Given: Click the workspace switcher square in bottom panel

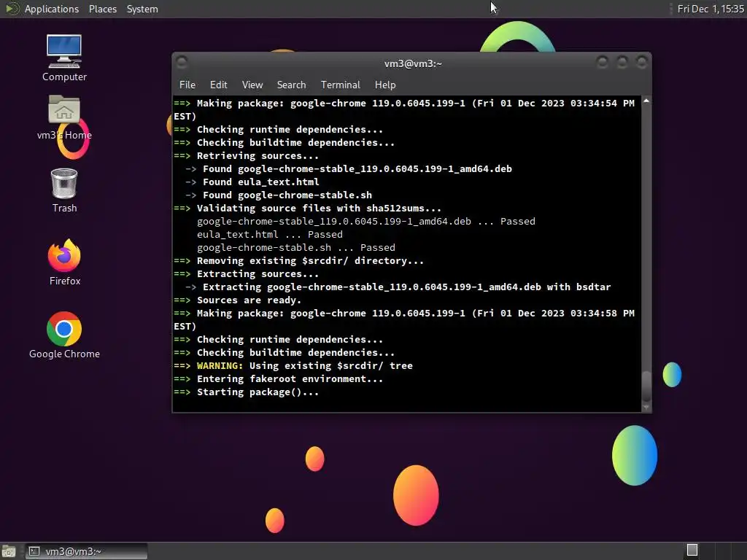Looking at the screenshot, I should (x=692, y=550).
